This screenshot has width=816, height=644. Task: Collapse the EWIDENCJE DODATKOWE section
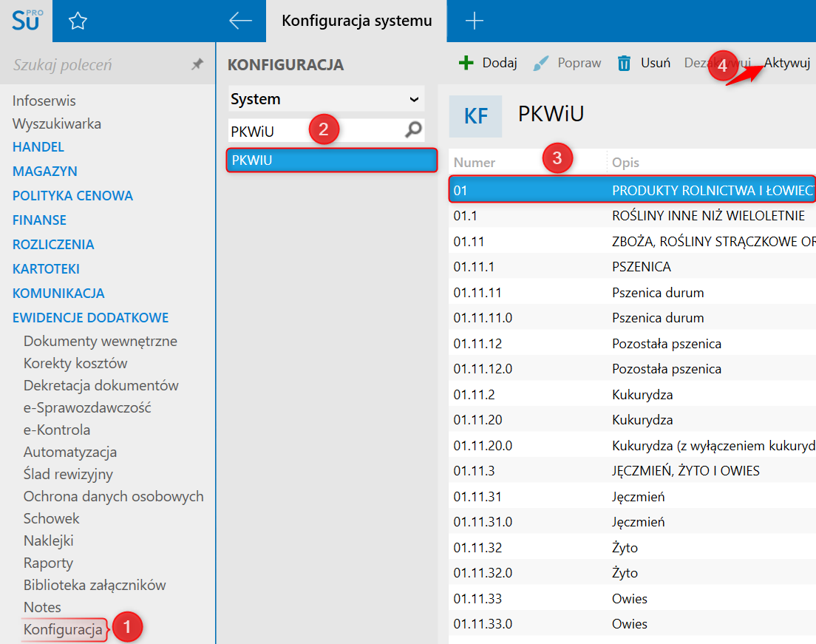point(91,318)
